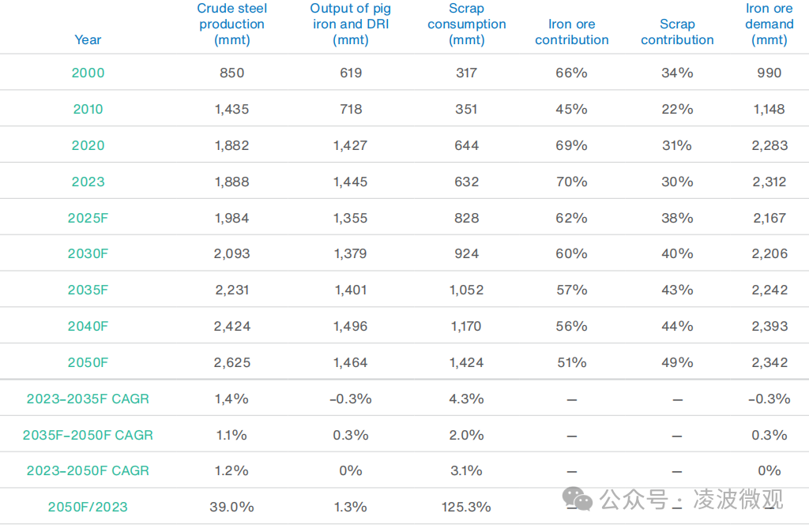The height and width of the screenshot is (532, 809).
Task: Select the 2000 year row label
Action: tap(88, 73)
